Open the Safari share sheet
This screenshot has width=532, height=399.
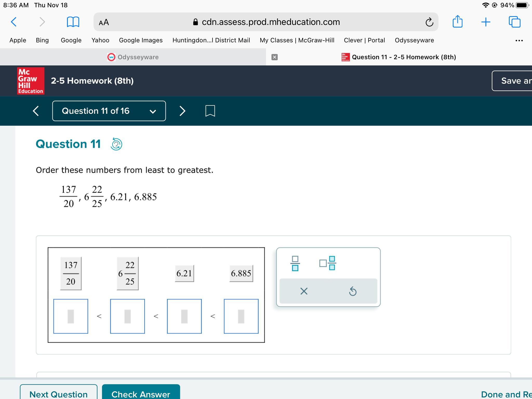tap(457, 22)
